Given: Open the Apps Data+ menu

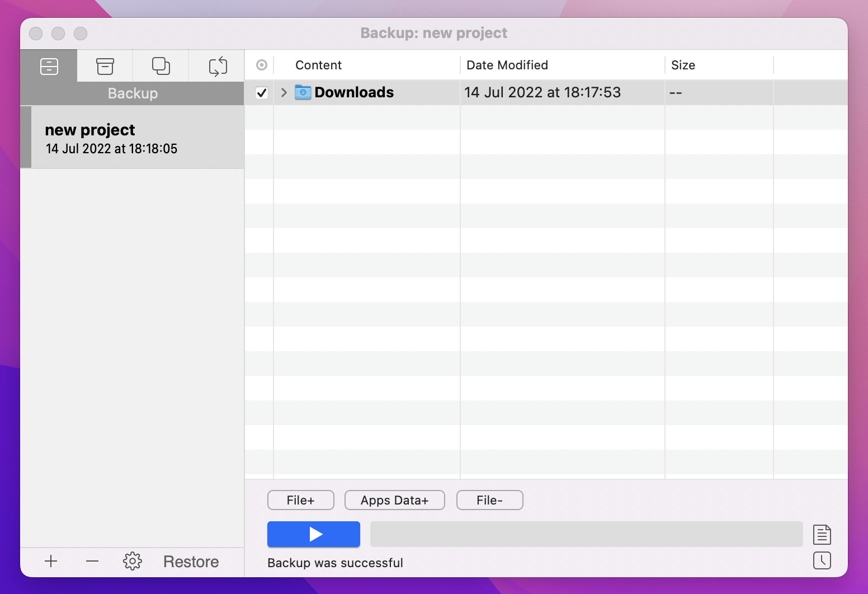Looking at the screenshot, I should tap(394, 499).
